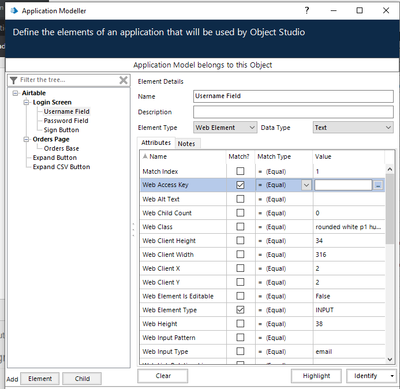The height and width of the screenshot is (389, 400).
Task: Click the Web Height value 38
Action: (319, 324)
